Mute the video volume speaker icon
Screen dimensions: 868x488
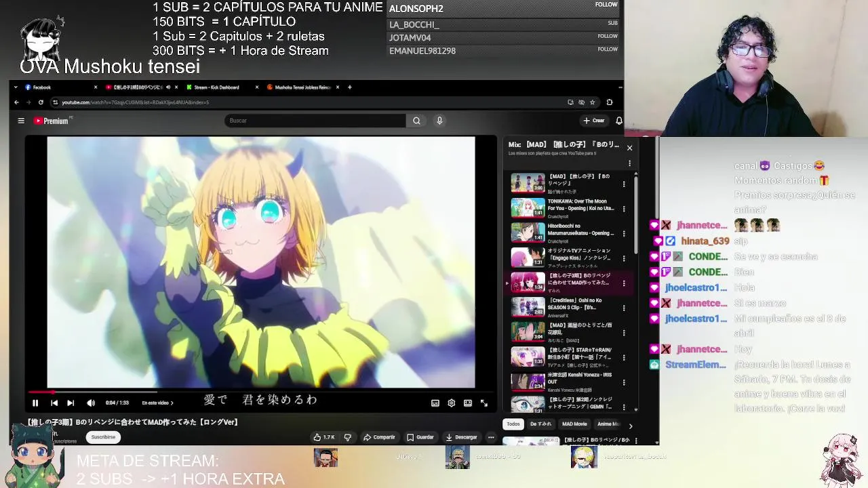point(91,403)
